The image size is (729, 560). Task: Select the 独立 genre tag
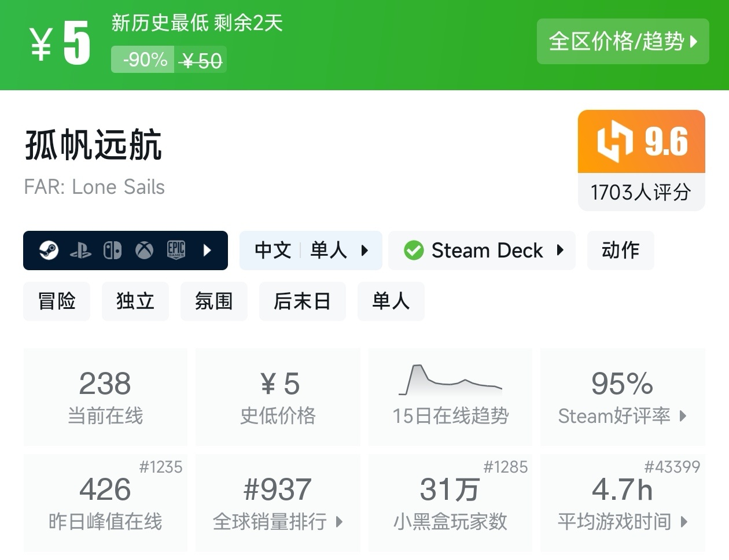(135, 301)
